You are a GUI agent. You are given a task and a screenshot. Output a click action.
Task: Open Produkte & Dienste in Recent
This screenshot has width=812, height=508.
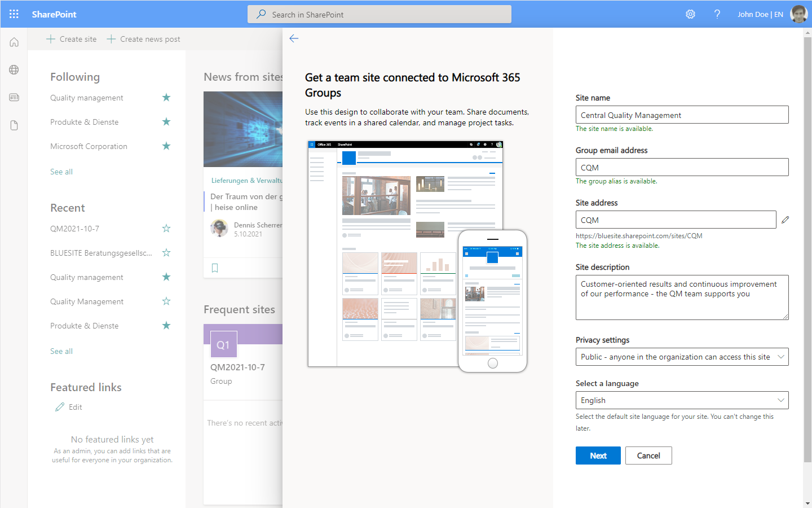click(85, 326)
